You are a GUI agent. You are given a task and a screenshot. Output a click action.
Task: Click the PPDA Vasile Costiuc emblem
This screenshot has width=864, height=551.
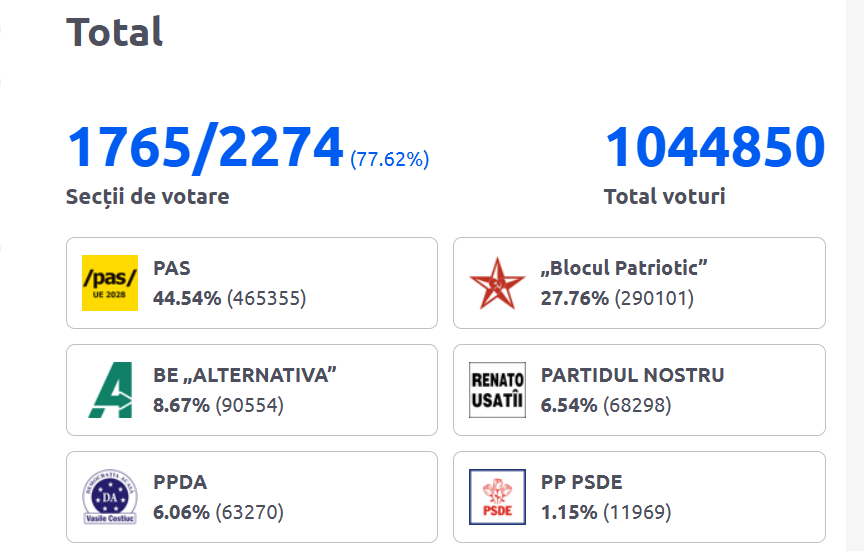click(110, 497)
